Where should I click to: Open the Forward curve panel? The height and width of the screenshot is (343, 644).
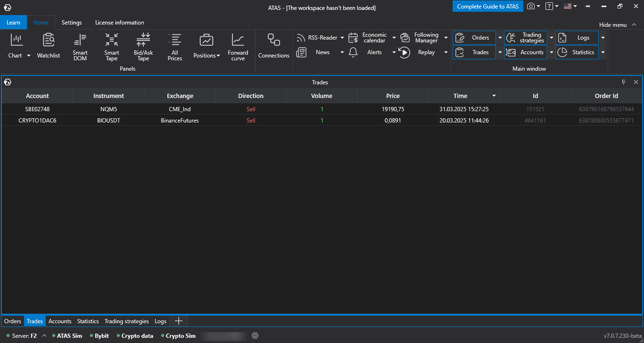click(x=238, y=47)
